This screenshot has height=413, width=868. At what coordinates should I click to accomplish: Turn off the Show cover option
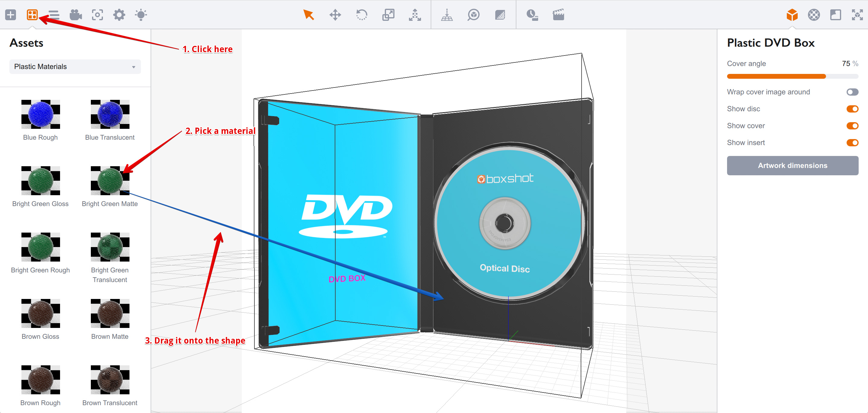(x=852, y=126)
